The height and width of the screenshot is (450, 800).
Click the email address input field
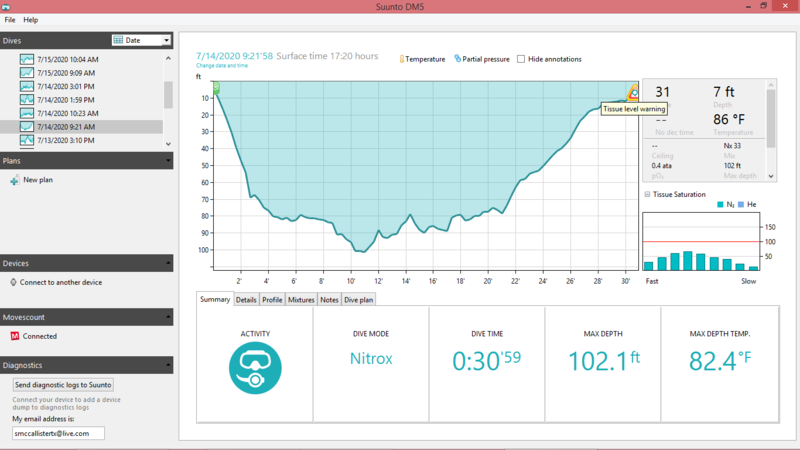[58, 433]
